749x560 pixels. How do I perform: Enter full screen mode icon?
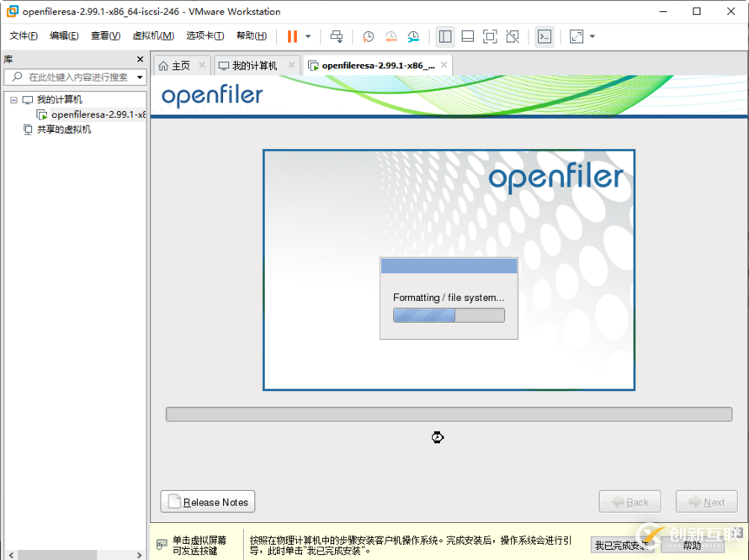click(490, 36)
